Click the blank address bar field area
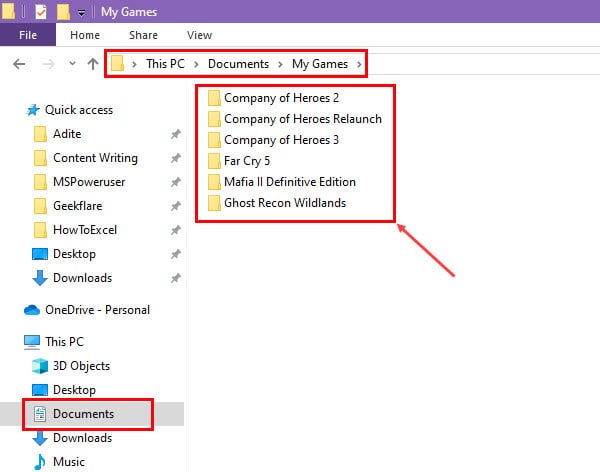 tap(482, 64)
